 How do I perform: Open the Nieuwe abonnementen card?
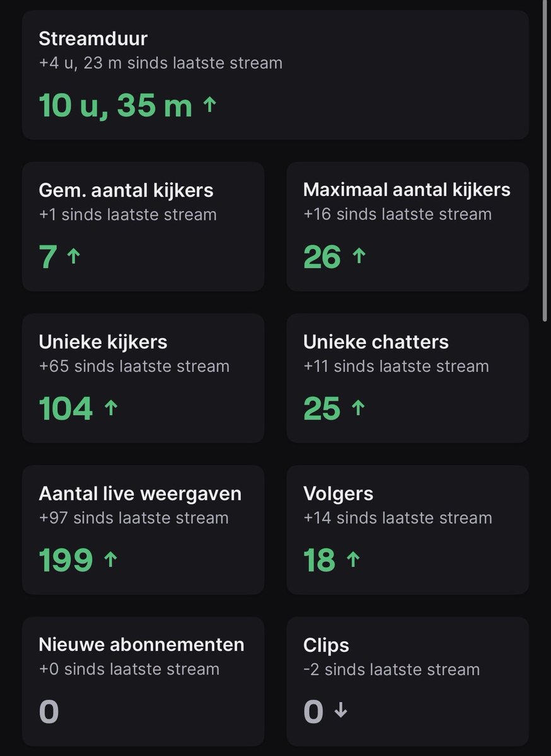(x=143, y=682)
